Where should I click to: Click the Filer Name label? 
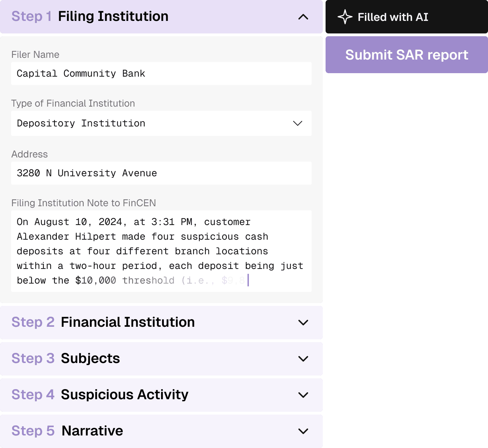[35, 55]
